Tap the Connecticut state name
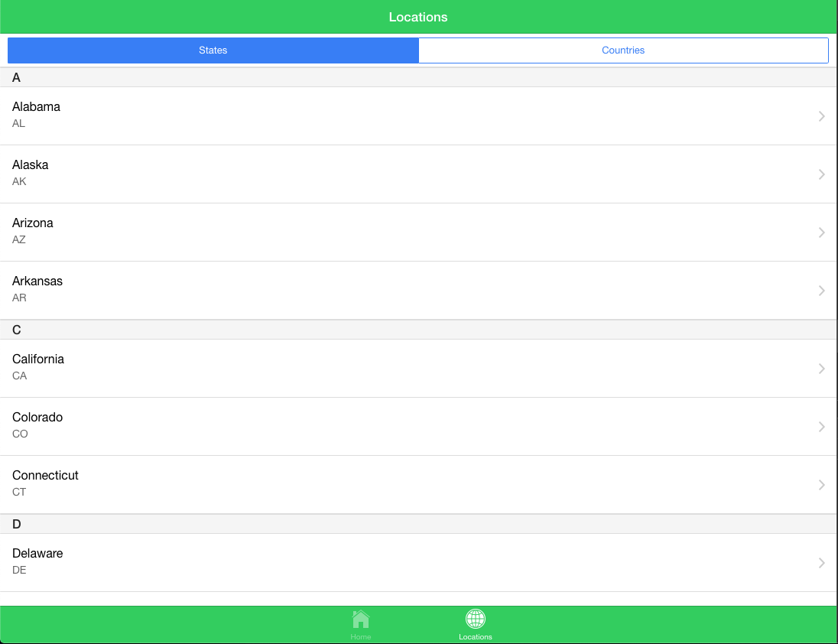Viewport: 838px width, 644px height. (45, 476)
